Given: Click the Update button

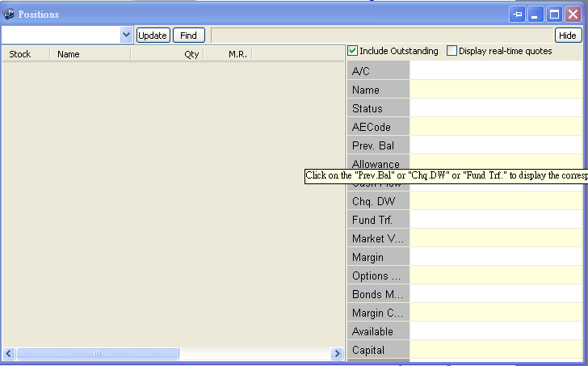Looking at the screenshot, I should click(x=152, y=36).
